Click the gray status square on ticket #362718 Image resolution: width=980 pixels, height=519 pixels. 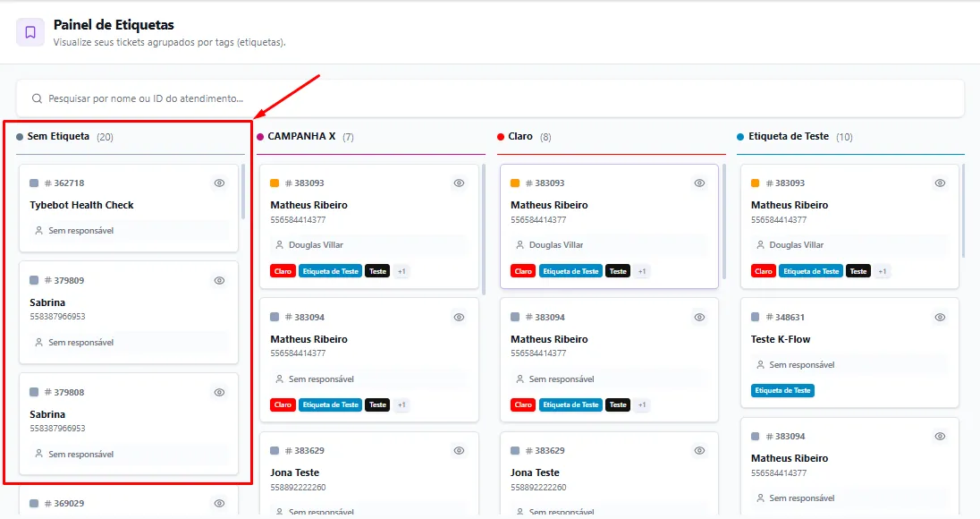pos(34,183)
